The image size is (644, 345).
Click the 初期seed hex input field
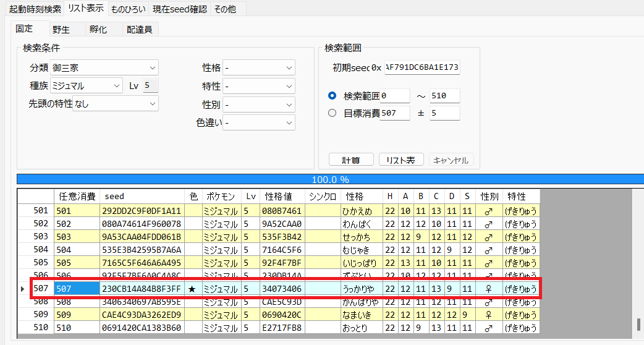pyautogui.click(x=422, y=67)
